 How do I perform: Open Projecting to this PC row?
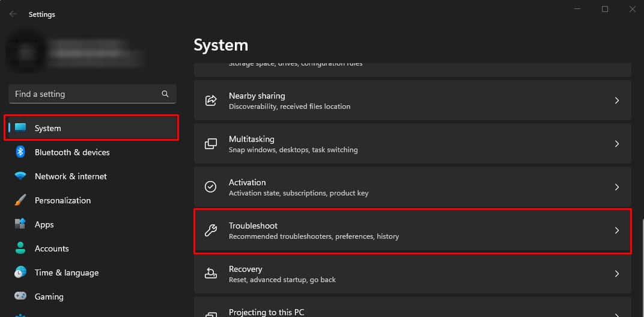pos(412,307)
